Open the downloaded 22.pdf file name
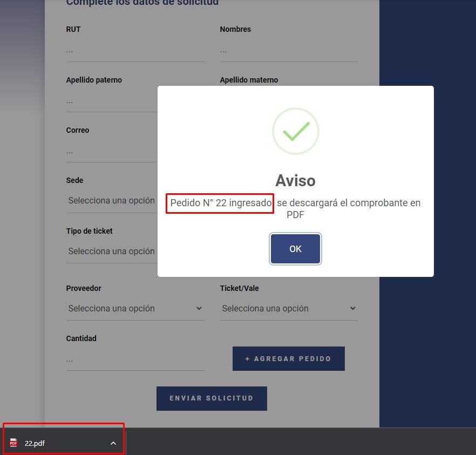The height and width of the screenshot is (455, 476). (35, 443)
